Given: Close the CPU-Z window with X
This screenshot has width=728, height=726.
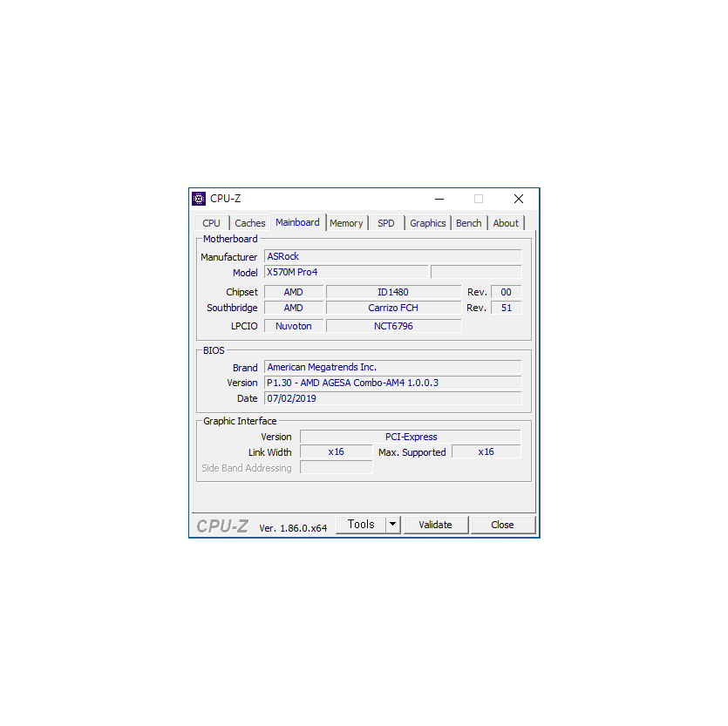Looking at the screenshot, I should pos(519,199).
